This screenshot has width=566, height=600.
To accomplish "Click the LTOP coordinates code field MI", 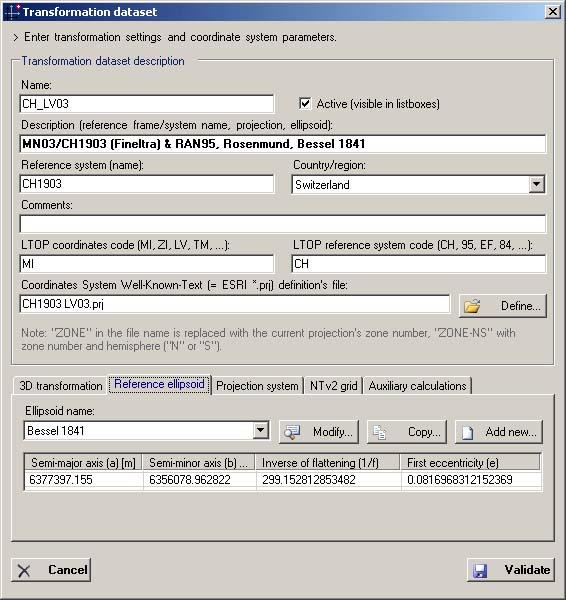I will (x=147, y=264).
